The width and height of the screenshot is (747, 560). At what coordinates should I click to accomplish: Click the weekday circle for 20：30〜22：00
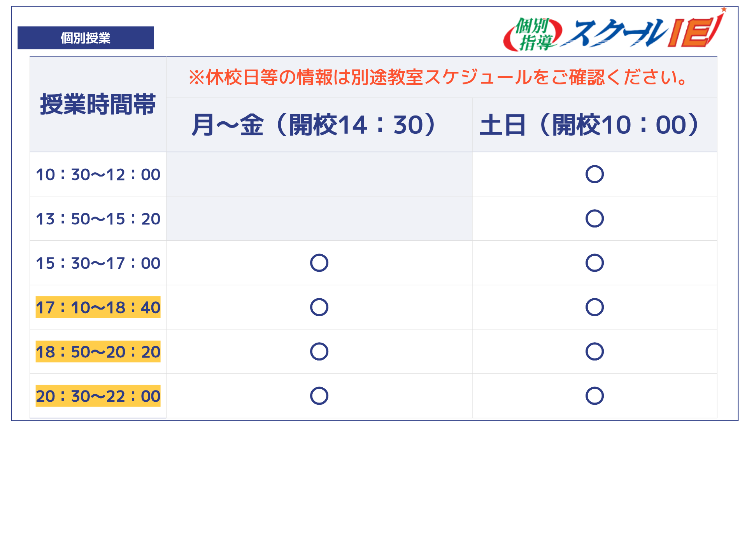(319, 396)
